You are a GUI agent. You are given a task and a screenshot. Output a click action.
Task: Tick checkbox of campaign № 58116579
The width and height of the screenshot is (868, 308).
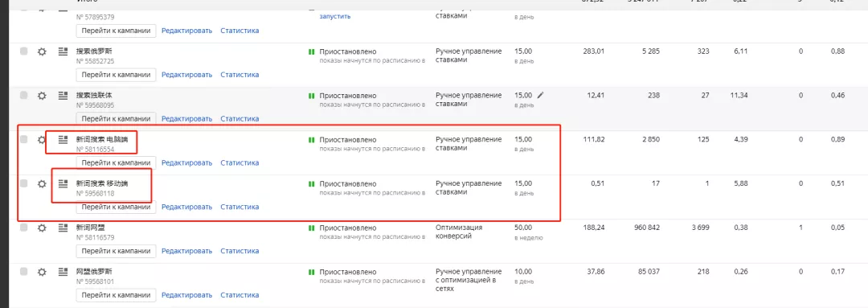[24, 227]
